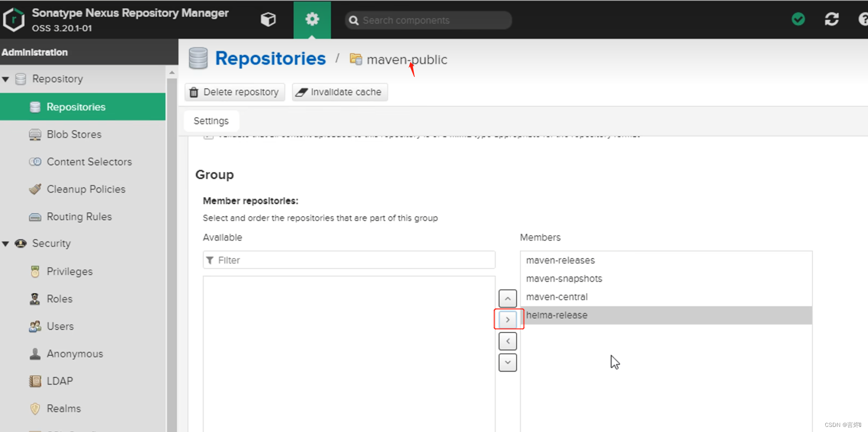Open Content Selectors in the sidebar
This screenshot has width=868, height=432.
click(89, 162)
